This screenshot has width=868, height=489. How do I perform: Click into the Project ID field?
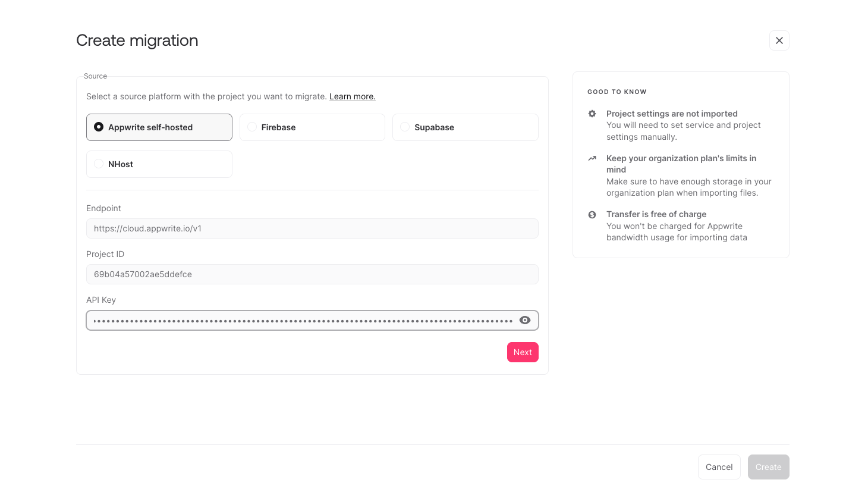[x=312, y=274]
